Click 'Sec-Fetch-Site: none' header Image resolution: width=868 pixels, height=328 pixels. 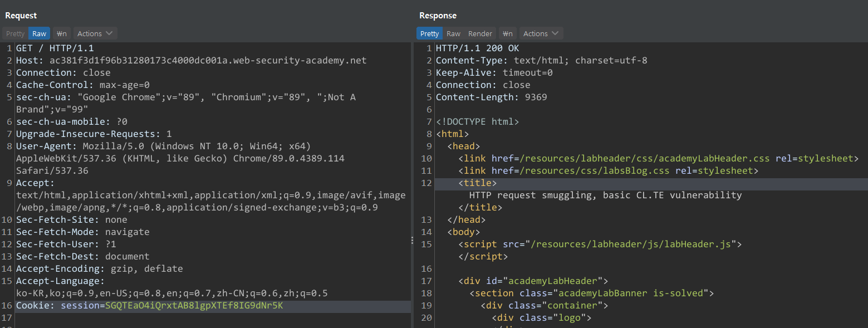(72, 219)
